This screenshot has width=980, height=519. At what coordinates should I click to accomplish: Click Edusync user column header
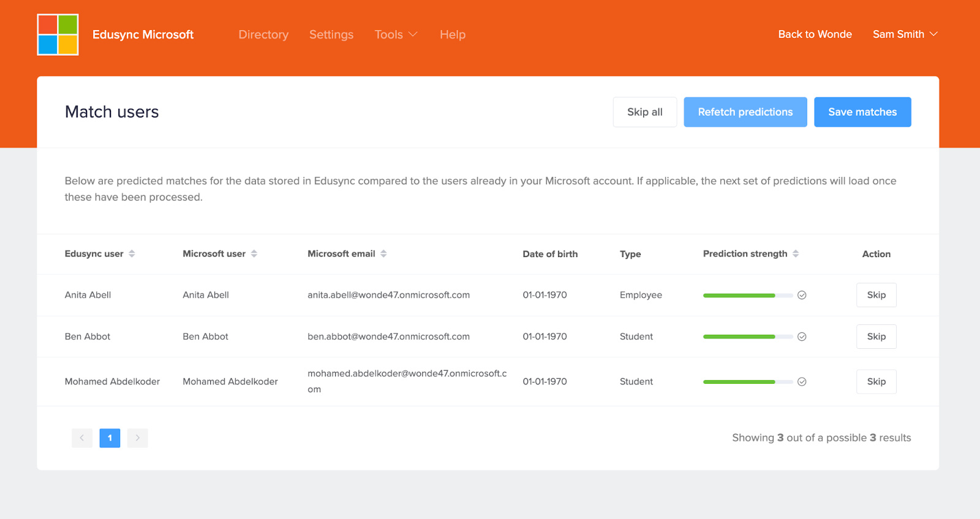[x=94, y=253]
